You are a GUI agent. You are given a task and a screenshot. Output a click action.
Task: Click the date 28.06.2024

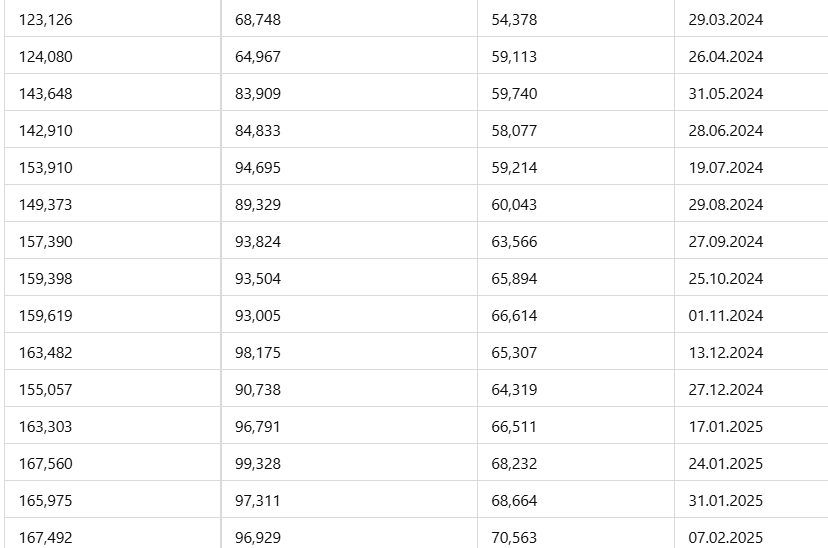click(725, 130)
